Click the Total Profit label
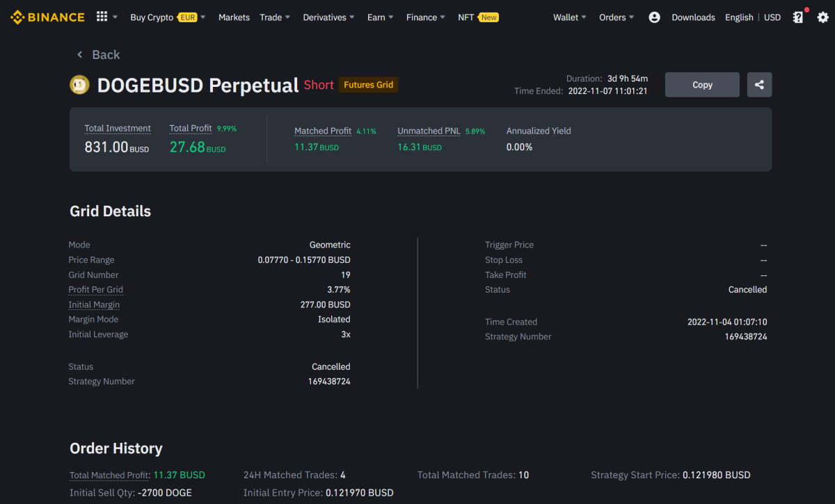 pyautogui.click(x=191, y=129)
